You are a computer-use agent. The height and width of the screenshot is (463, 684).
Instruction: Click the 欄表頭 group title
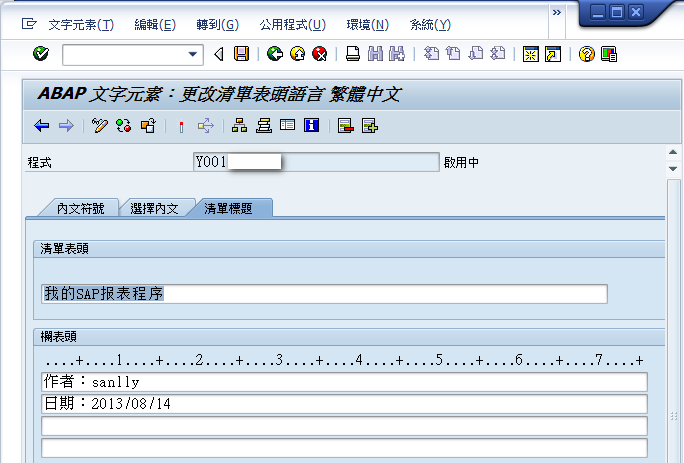pos(58,336)
